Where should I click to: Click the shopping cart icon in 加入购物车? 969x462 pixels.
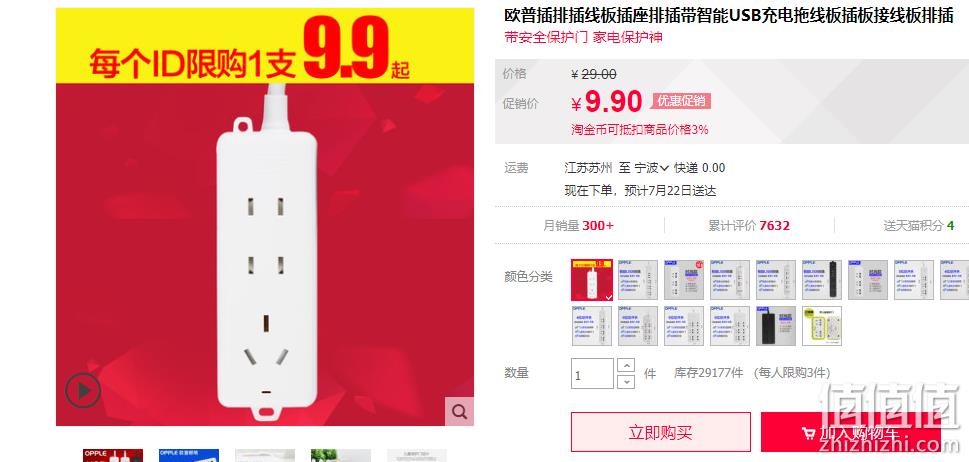[808, 434]
